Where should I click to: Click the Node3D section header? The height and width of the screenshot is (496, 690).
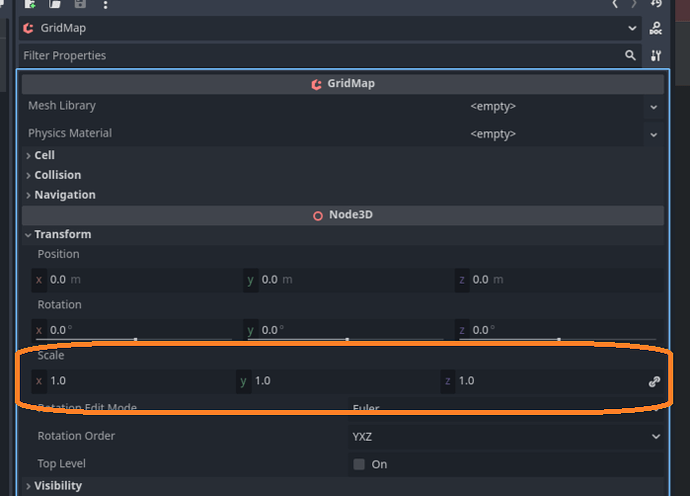343,215
